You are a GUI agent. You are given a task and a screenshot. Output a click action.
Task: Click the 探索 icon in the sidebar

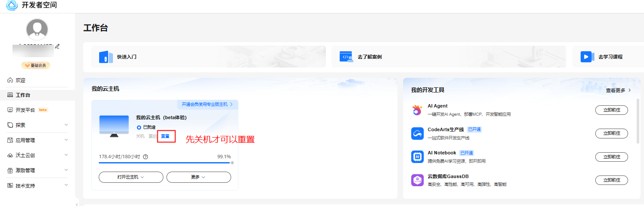10,125
